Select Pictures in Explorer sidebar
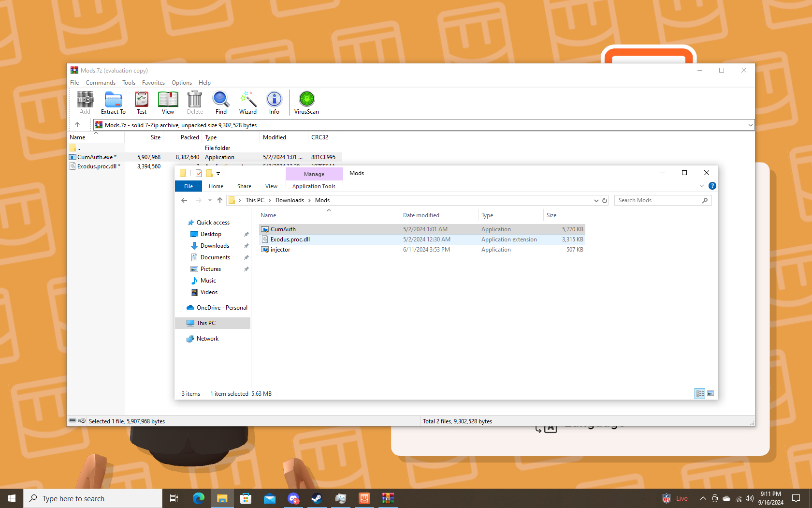 (x=210, y=269)
